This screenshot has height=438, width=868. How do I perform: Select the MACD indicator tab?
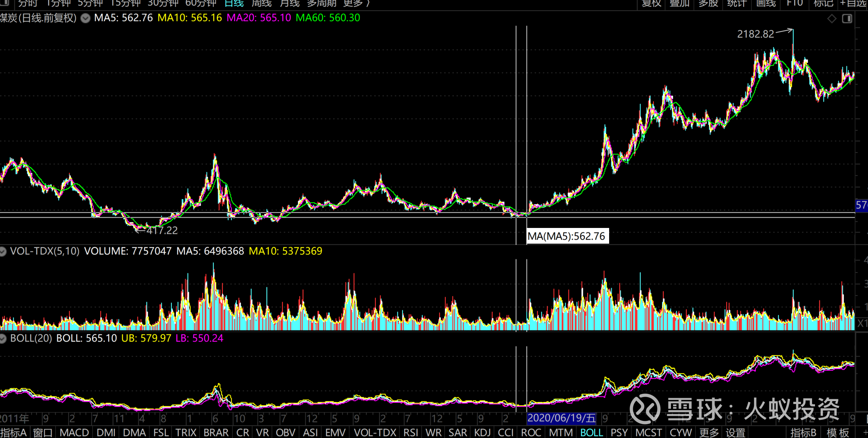click(x=74, y=433)
